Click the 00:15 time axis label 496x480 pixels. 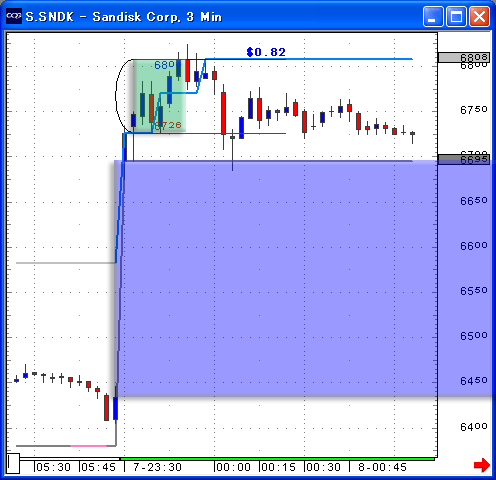tap(279, 467)
